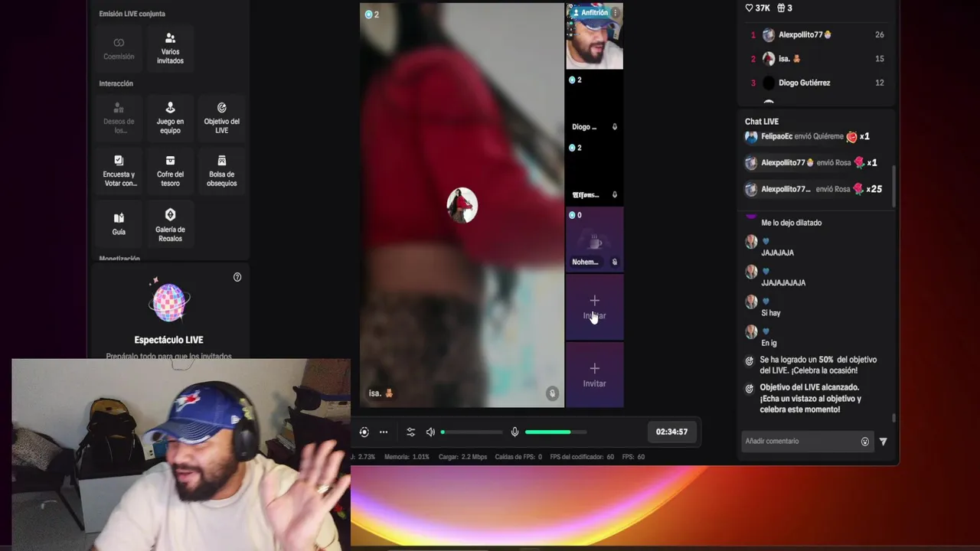Adjust the green microphone level slider

click(x=556, y=432)
